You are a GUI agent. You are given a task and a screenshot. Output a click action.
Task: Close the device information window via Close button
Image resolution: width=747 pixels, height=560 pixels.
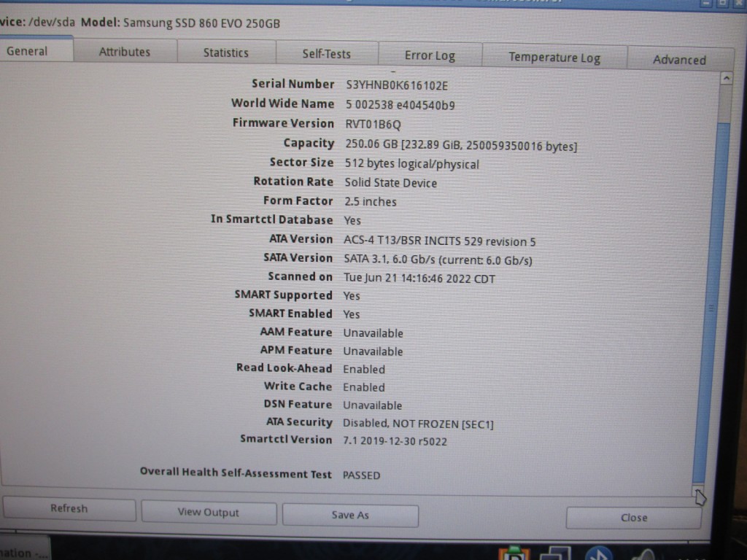[634, 518]
